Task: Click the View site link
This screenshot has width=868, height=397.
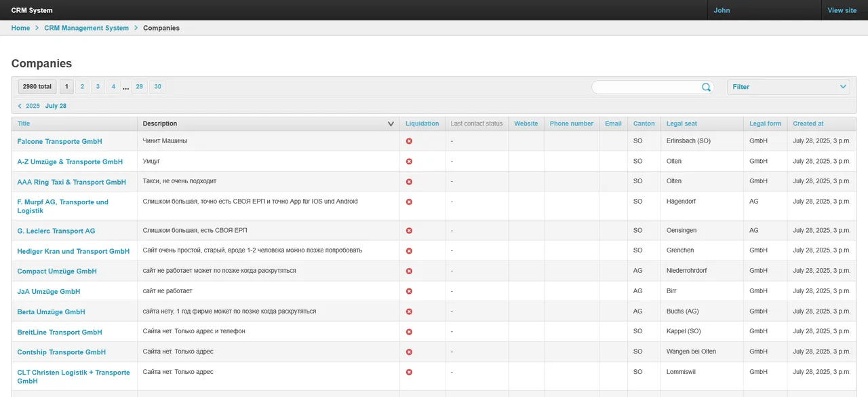Action: tap(842, 10)
